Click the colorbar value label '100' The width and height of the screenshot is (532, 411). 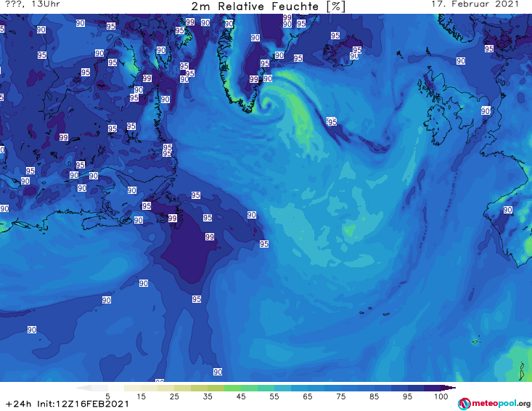(x=441, y=396)
